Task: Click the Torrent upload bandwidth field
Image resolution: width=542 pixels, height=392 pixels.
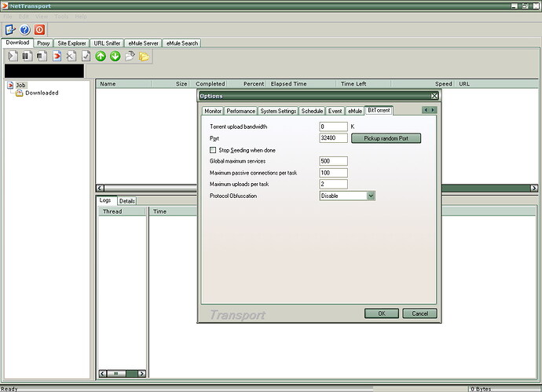Action: coord(333,126)
